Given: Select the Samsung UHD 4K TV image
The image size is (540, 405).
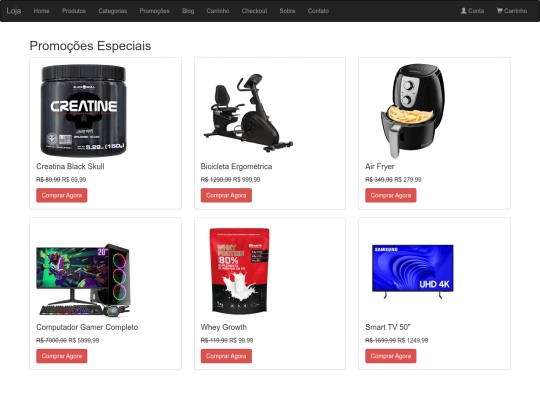Looking at the screenshot, I should tap(413, 271).
